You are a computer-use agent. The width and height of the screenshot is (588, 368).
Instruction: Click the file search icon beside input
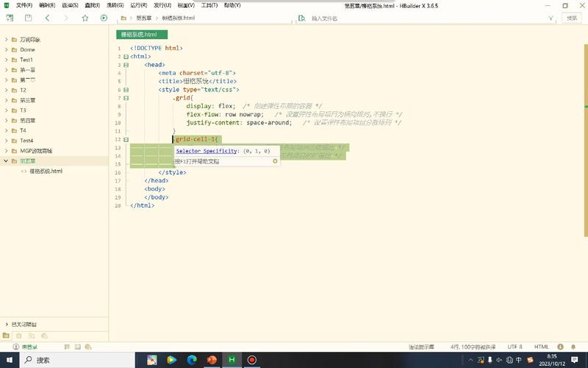pos(301,18)
